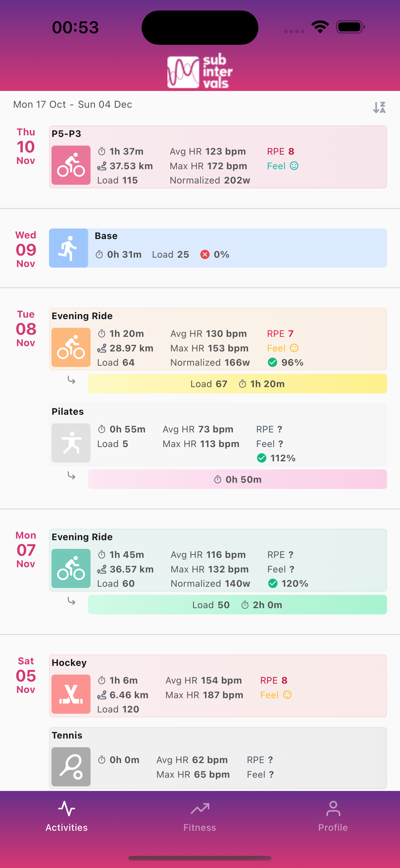The width and height of the screenshot is (400, 868).
Task: Tap the green cycling icon on Monday's ride
Action: (x=71, y=568)
